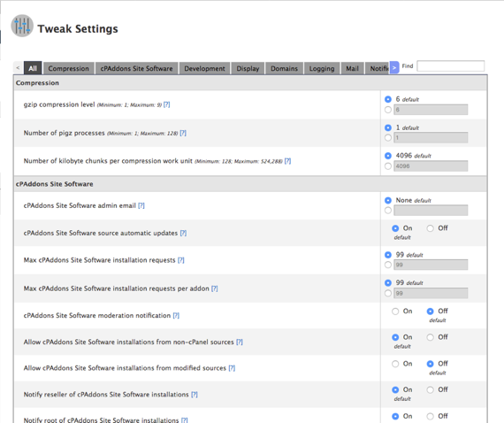Select default 99 for Max installation requests
The image size is (504, 423).
point(388,255)
